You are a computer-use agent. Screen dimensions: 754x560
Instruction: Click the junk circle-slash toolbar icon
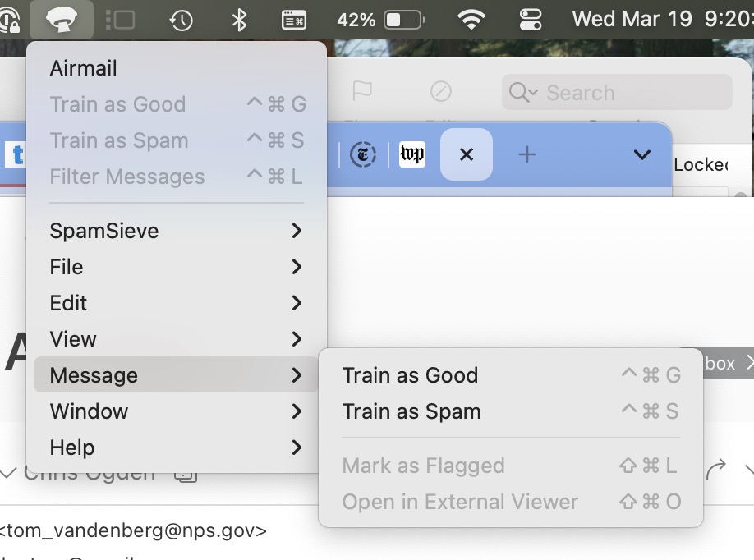[x=440, y=91]
